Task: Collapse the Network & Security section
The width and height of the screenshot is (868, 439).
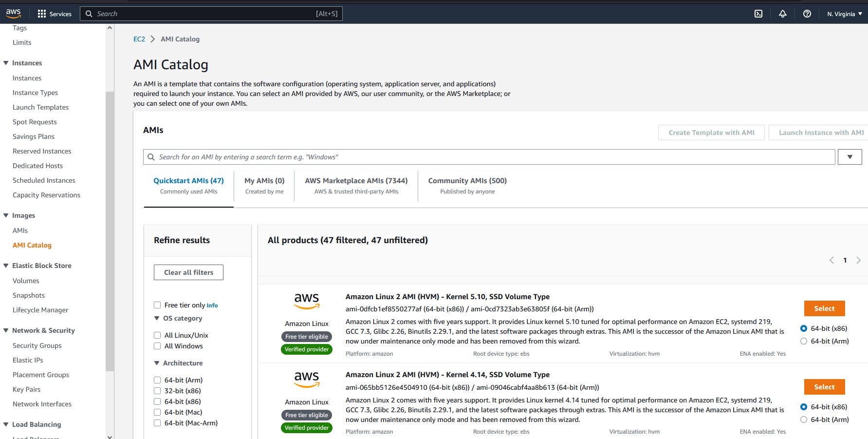Action: [6, 330]
